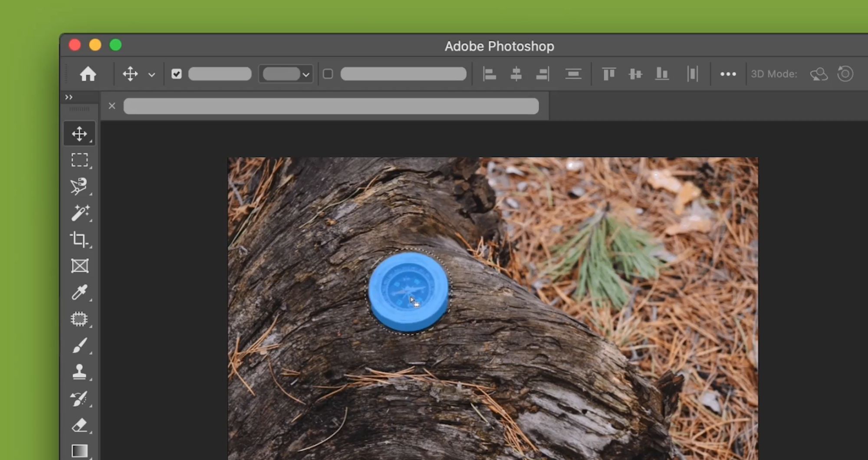This screenshot has width=868, height=460.
Task: Open the Auto-Select Layer/Group dropdown
Action: (286, 74)
